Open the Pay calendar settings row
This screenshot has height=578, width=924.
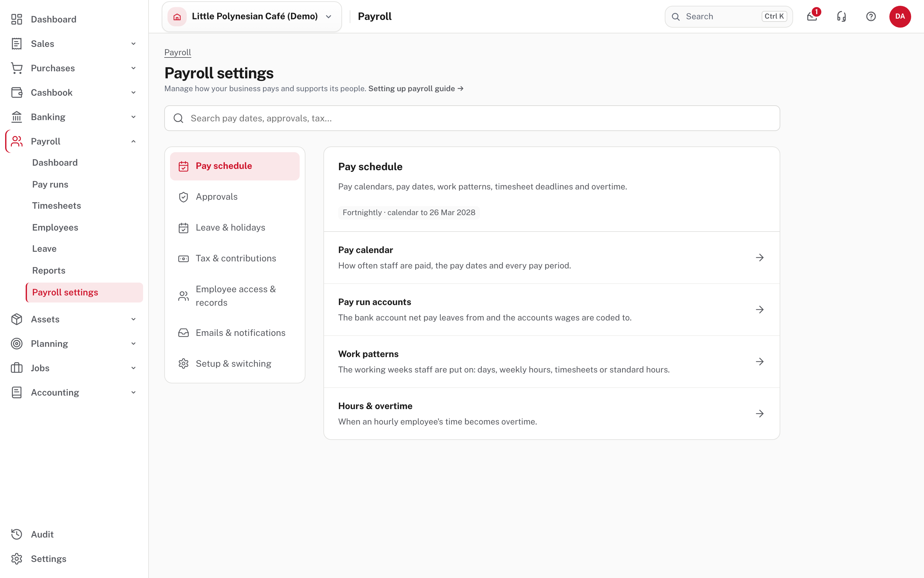pos(552,258)
